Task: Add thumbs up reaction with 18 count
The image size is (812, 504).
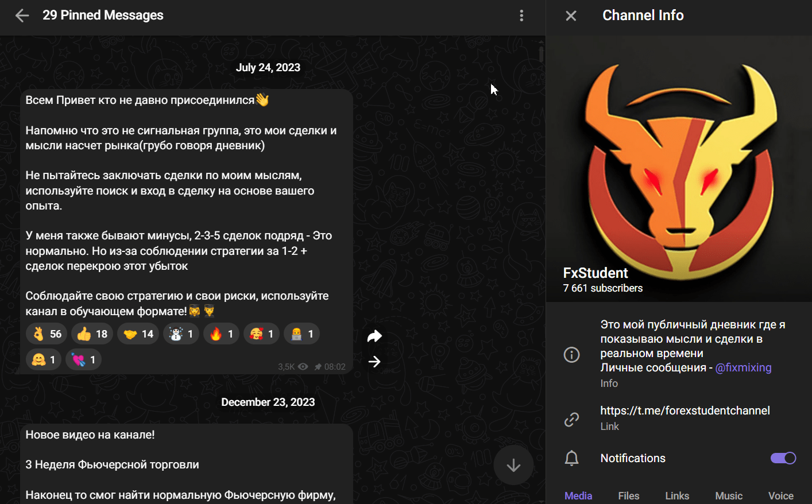Action: coord(92,334)
